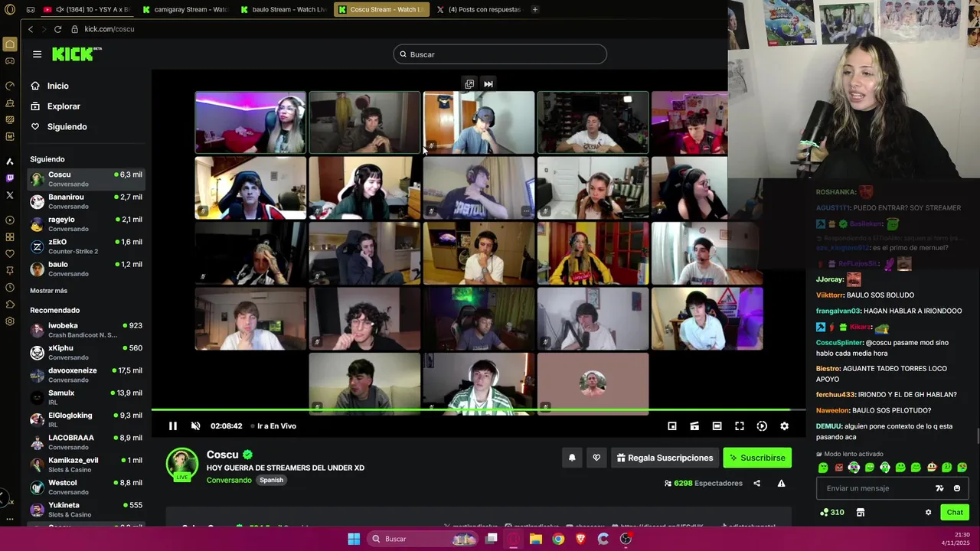Unmute the stream volume icon
The width and height of the screenshot is (980, 551).
(195, 426)
